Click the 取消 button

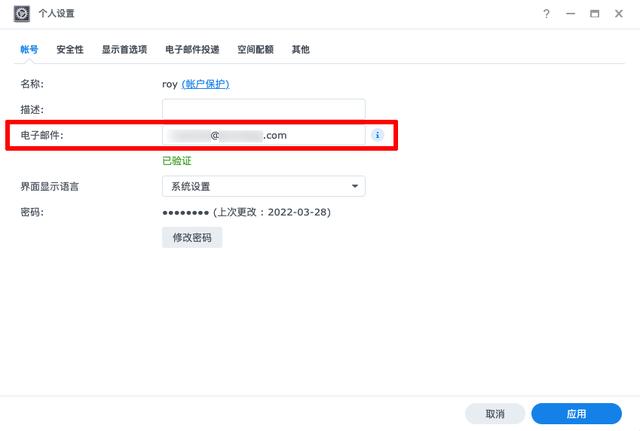pos(495,414)
